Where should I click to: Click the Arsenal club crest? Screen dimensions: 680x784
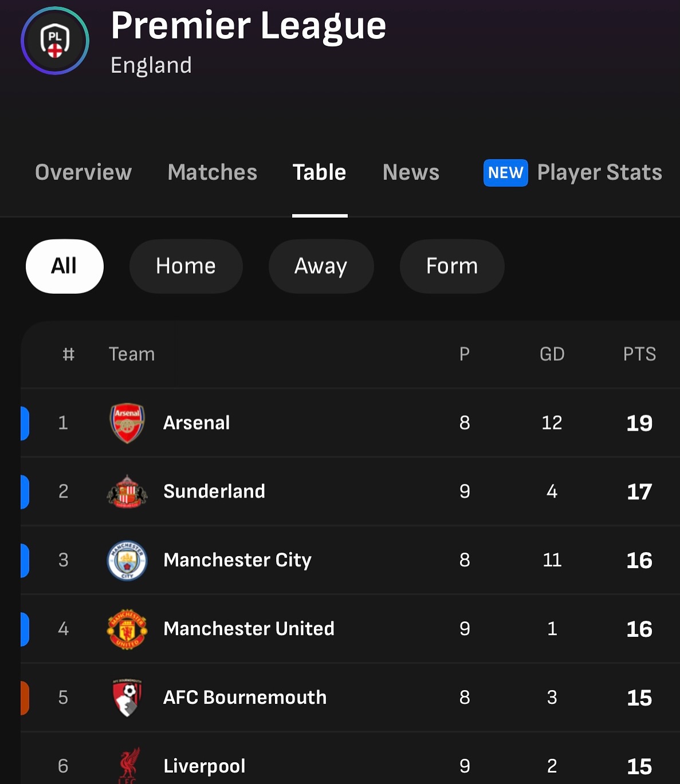127,423
